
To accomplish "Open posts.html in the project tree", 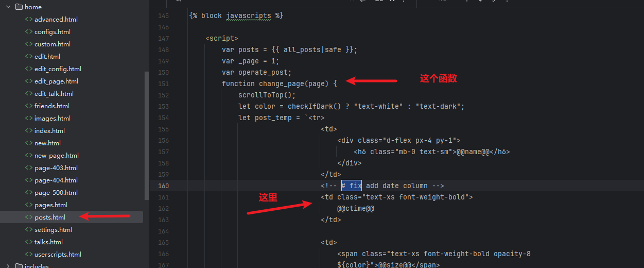I will (50, 217).
